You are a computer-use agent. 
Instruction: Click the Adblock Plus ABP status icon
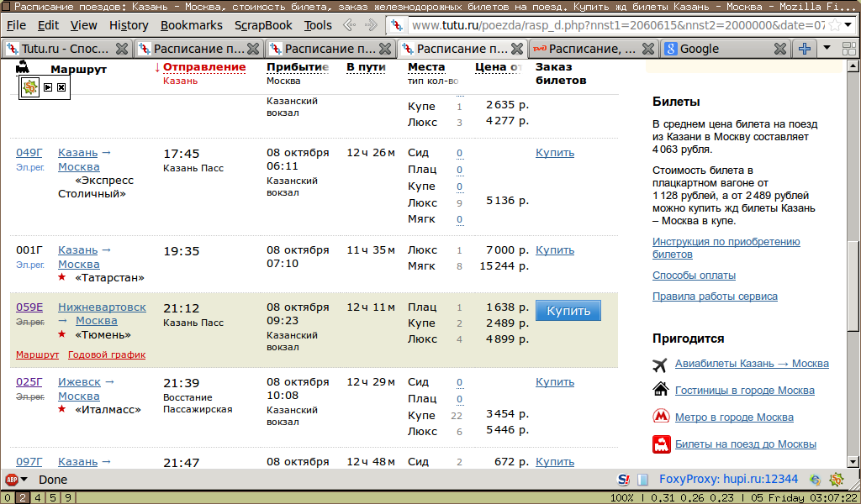pos(11,480)
